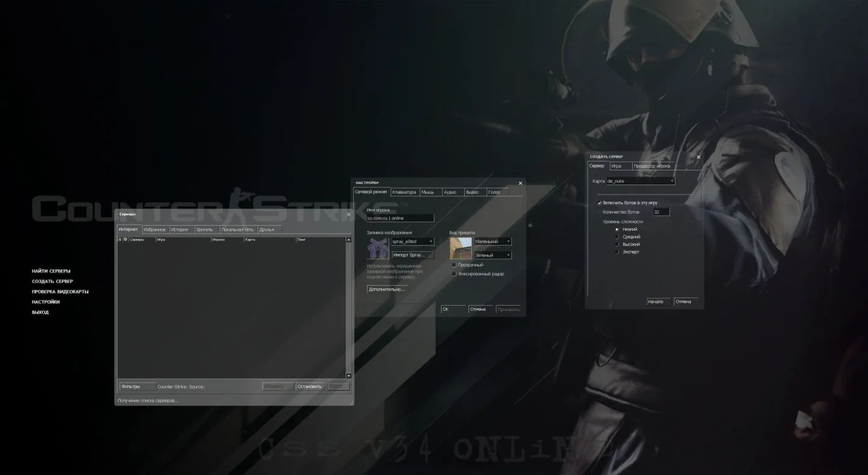Uncheck Включить ботов в эту игру

pyautogui.click(x=599, y=203)
